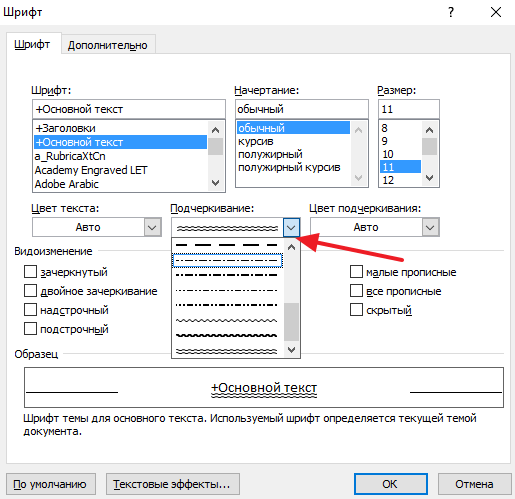Screen dimensions: 515x499
Task: Choose the single wavy underline style
Action: coord(227,320)
